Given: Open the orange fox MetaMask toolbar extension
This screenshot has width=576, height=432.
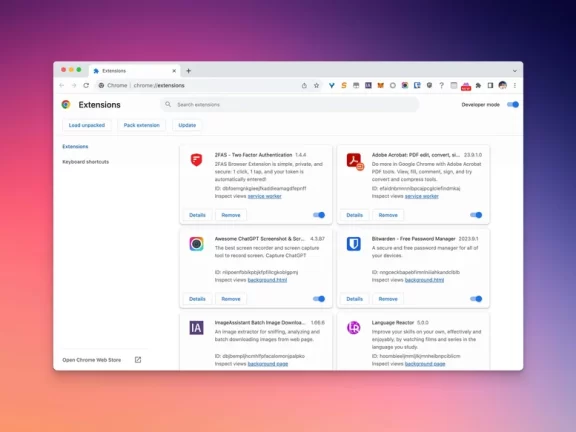Looking at the screenshot, I should [x=380, y=86].
